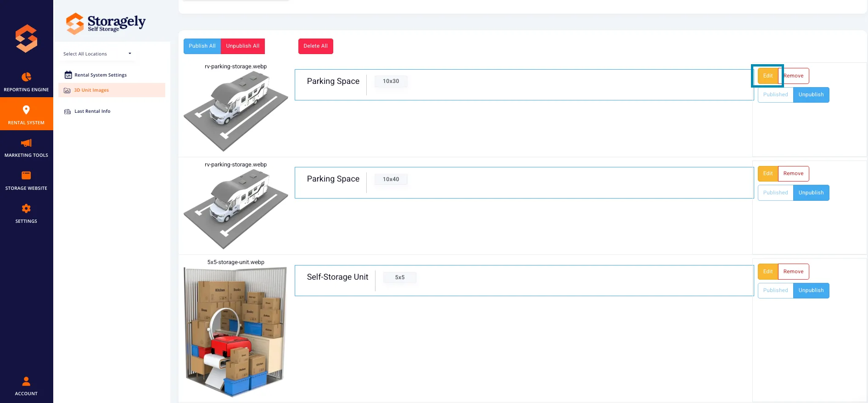868x403 pixels.
Task: Click the Unpublish All button
Action: click(243, 46)
